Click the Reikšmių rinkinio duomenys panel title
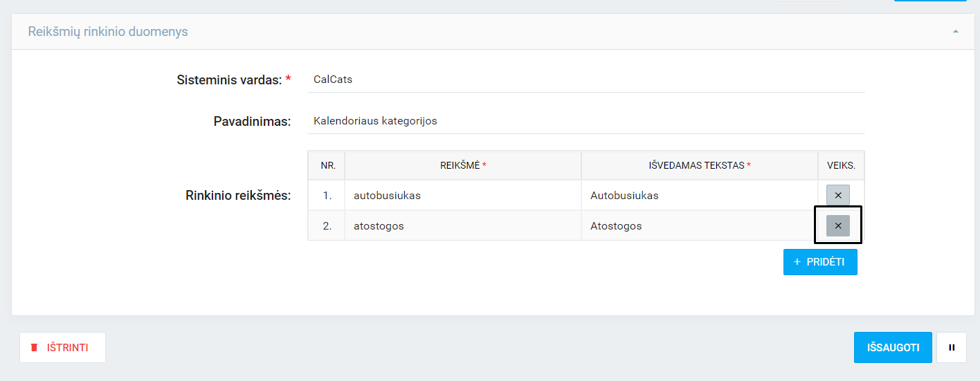This screenshot has height=381, width=980. [108, 32]
